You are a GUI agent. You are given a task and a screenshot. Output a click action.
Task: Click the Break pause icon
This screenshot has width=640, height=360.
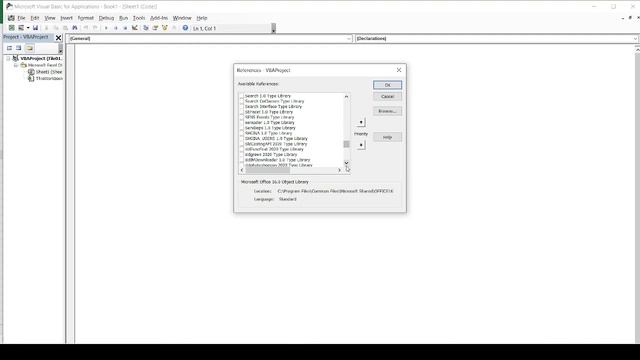pyautogui.click(x=116, y=28)
